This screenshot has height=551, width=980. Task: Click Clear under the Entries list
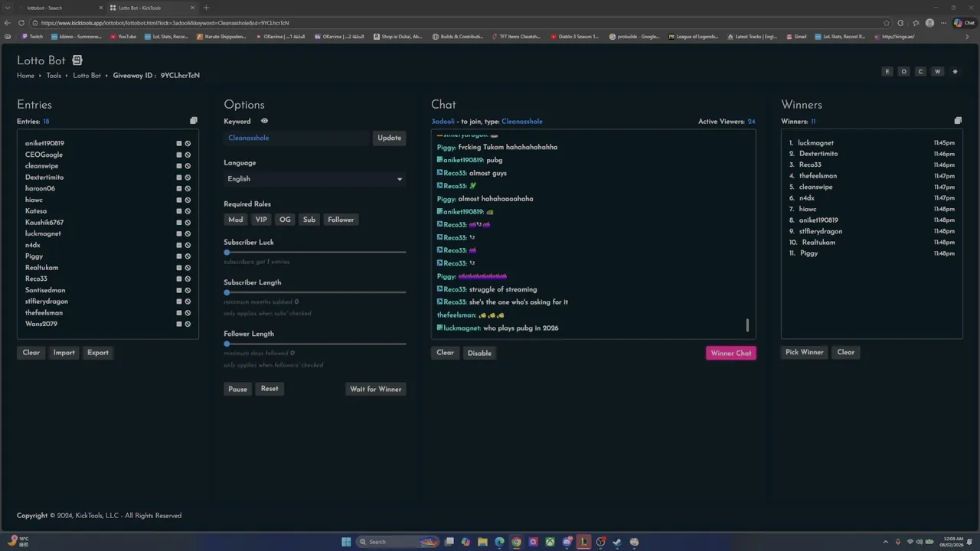click(x=31, y=353)
